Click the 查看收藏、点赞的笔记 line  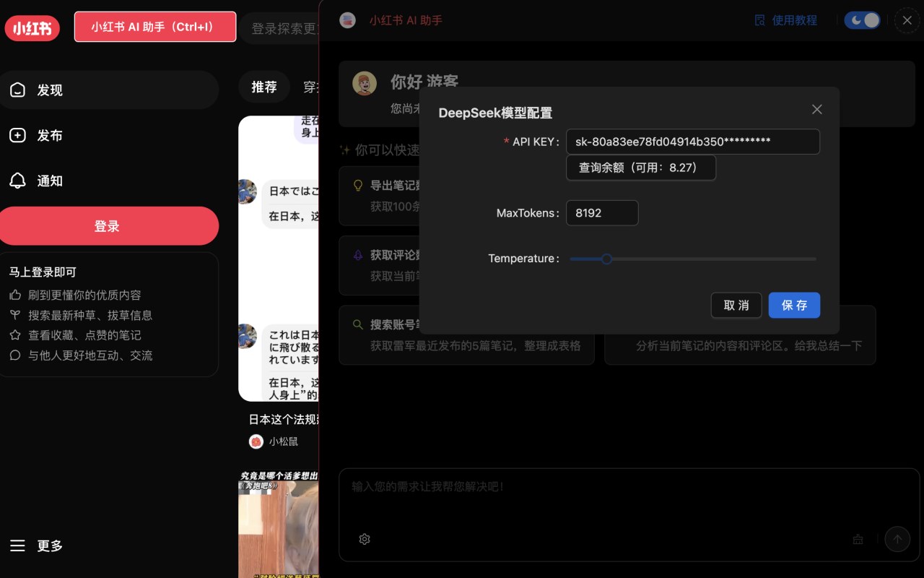point(84,335)
